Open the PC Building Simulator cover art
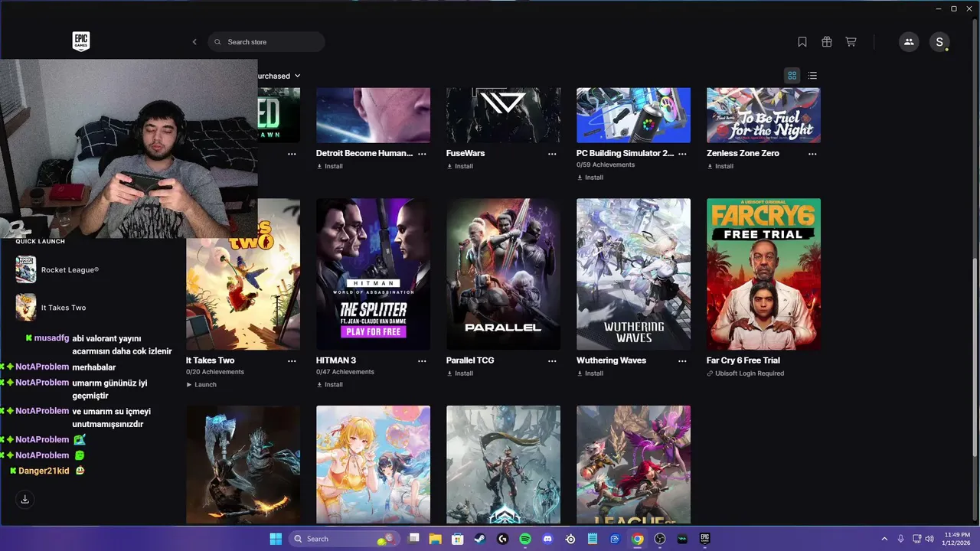The width and height of the screenshot is (980, 551). pyautogui.click(x=633, y=115)
